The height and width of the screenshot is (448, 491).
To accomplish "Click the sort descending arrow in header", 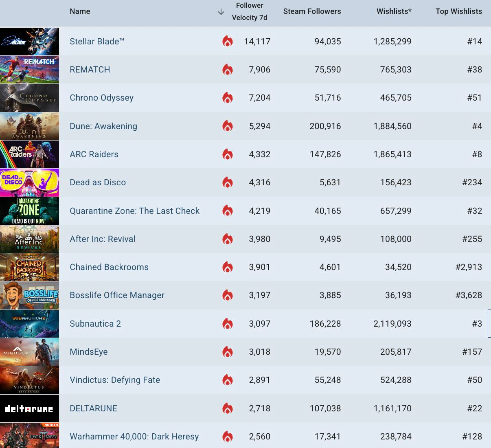I will coord(221,12).
